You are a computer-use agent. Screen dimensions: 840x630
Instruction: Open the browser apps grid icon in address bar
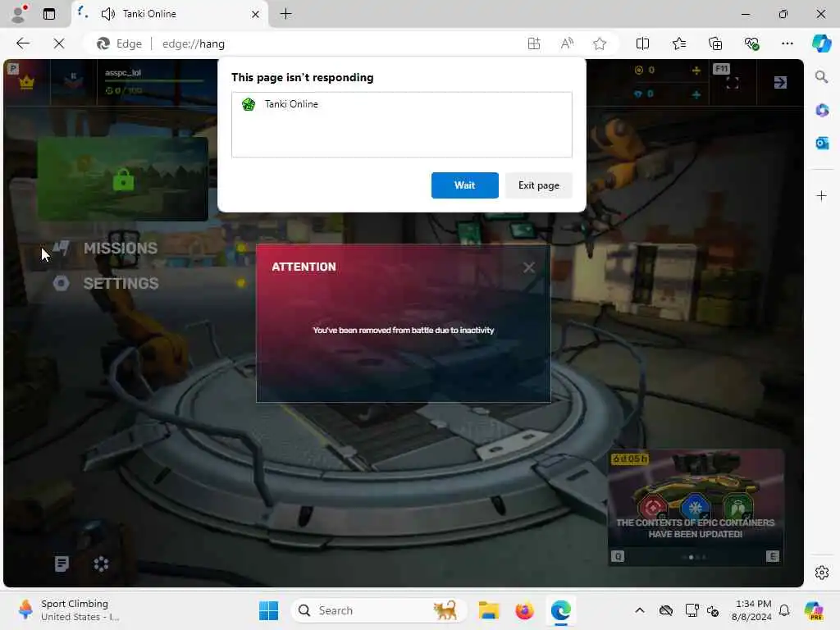click(533, 44)
